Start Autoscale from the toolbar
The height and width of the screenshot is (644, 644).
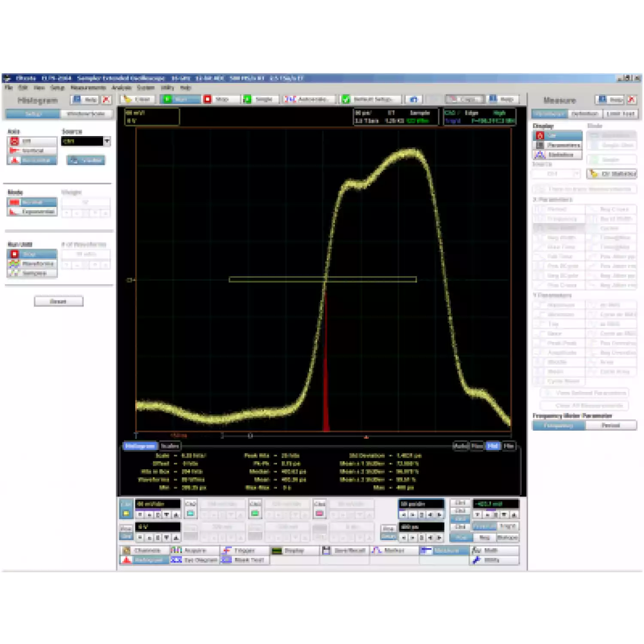[x=307, y=99]
